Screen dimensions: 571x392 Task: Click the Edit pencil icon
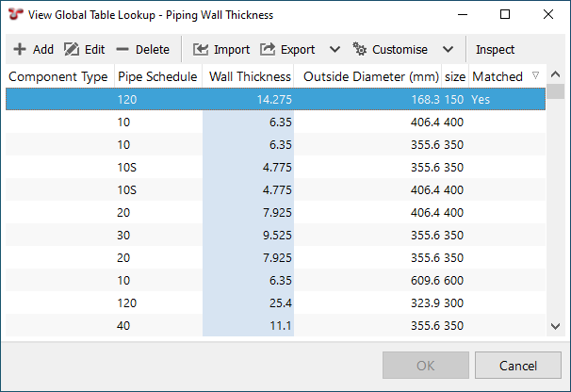[x=71, y=50]
